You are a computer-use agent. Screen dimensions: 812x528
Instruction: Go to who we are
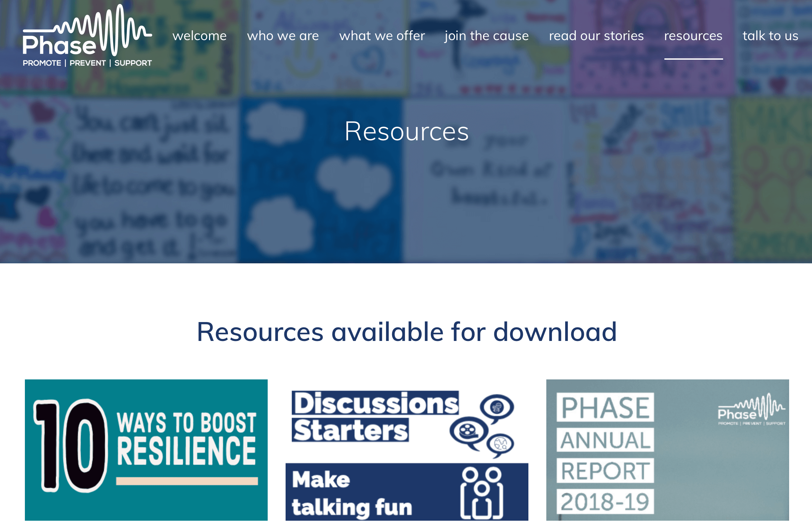click(283, 36)
